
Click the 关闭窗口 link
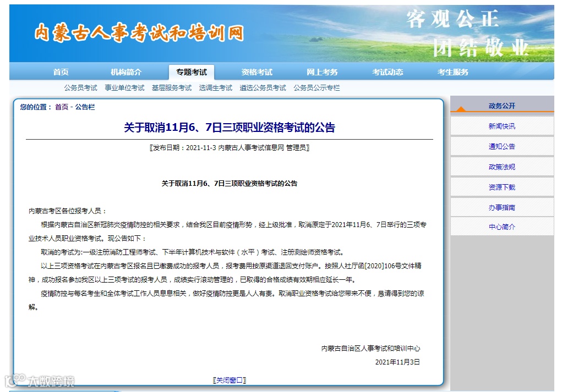point(230,380)
